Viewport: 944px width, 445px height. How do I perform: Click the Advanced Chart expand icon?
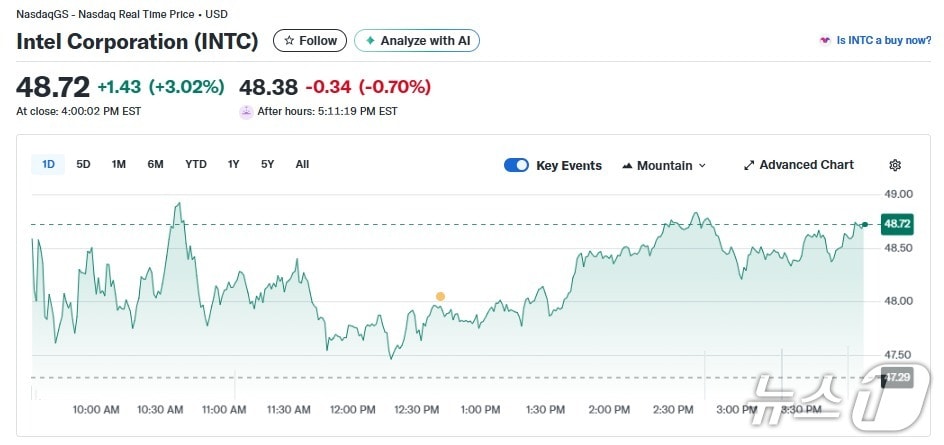pos(749,165)
